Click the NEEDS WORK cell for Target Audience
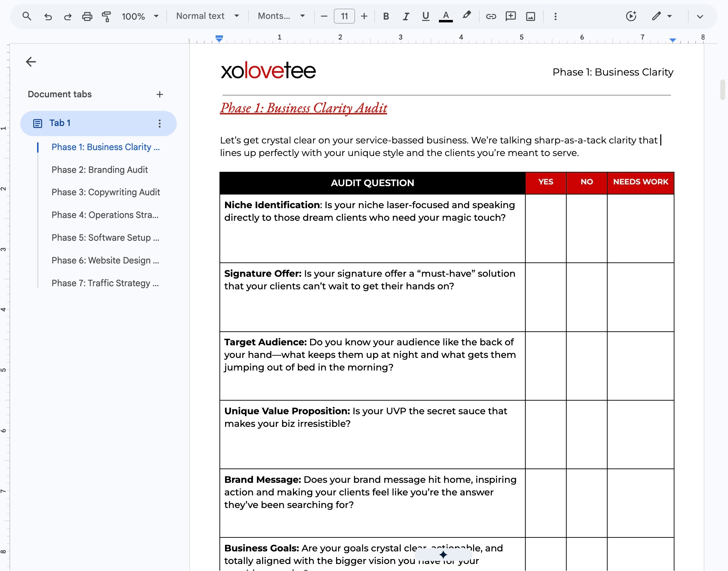728x571 pixels. [640, 366]
